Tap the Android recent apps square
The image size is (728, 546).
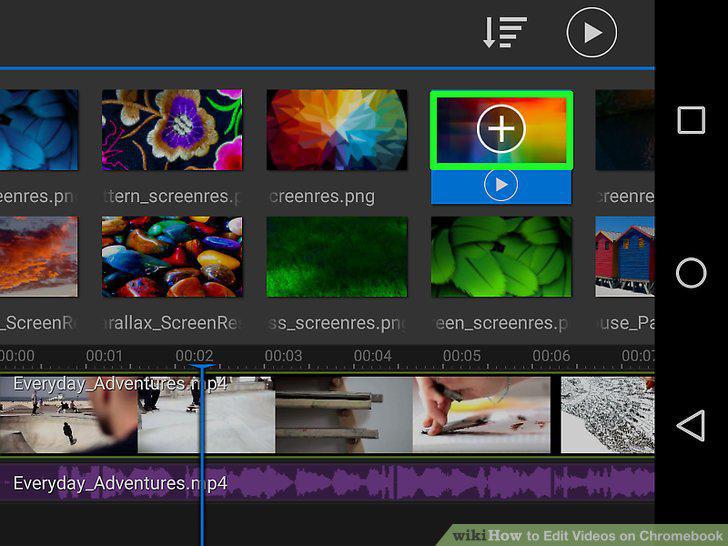(x=691, y=120)
